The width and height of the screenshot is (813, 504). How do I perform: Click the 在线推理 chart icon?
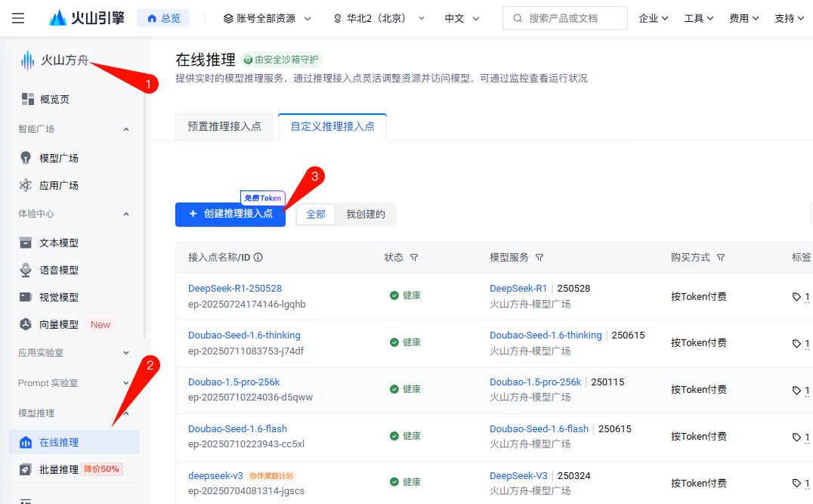(26, 442)
